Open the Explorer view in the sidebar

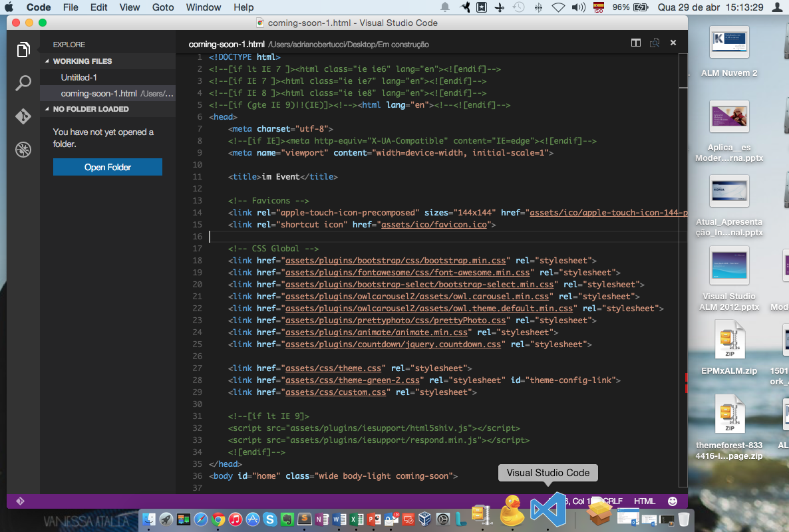pos(23,50)
